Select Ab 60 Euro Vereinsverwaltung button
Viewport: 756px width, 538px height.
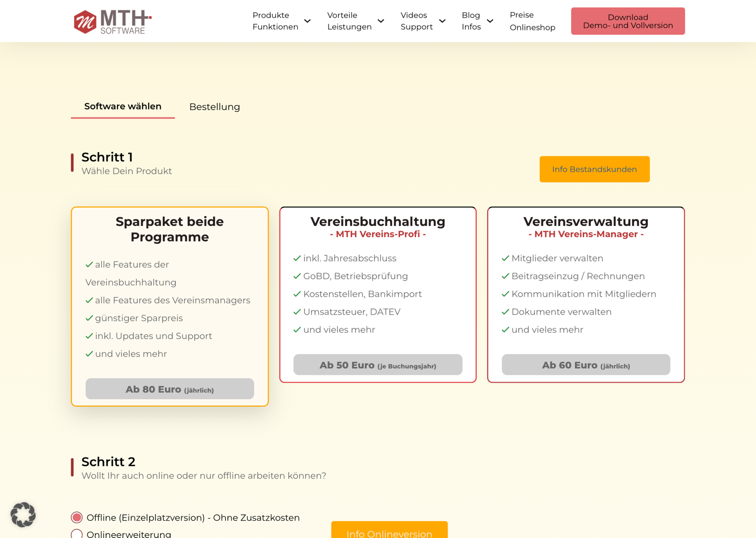pos(586,365)
